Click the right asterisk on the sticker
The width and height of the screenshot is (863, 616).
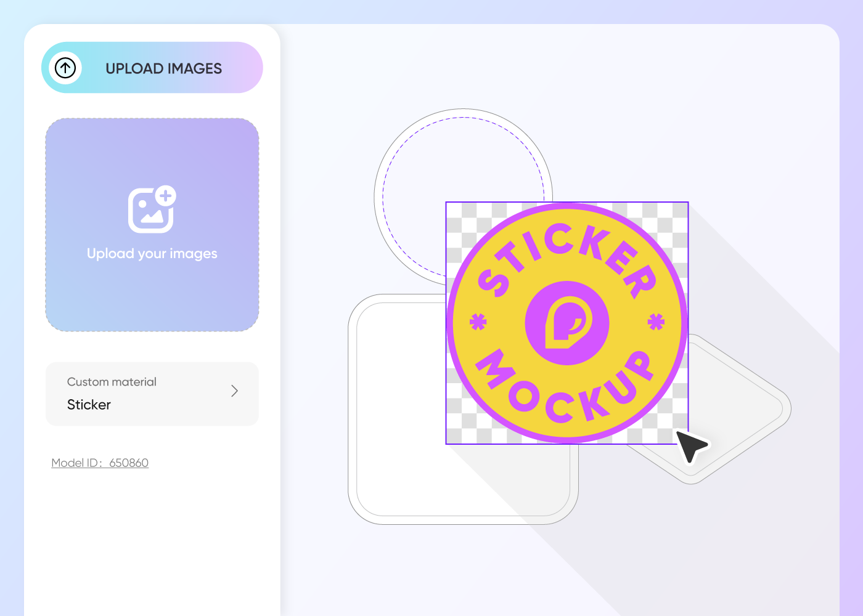click(x=656, y=322)
